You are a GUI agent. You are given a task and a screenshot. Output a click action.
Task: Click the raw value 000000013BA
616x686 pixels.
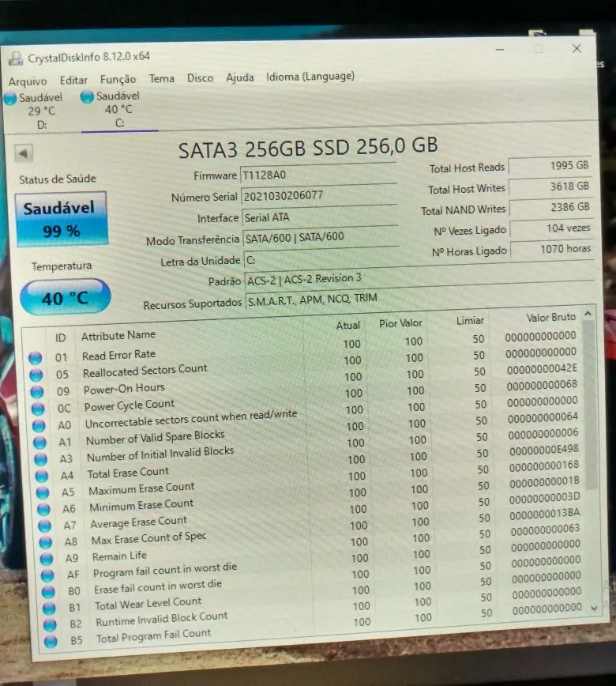coord(545,514)
